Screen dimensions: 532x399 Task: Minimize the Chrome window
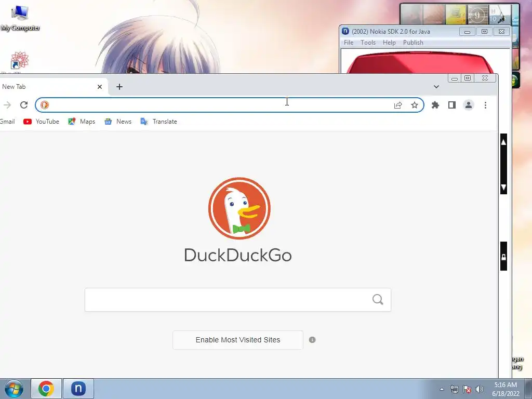455,78
